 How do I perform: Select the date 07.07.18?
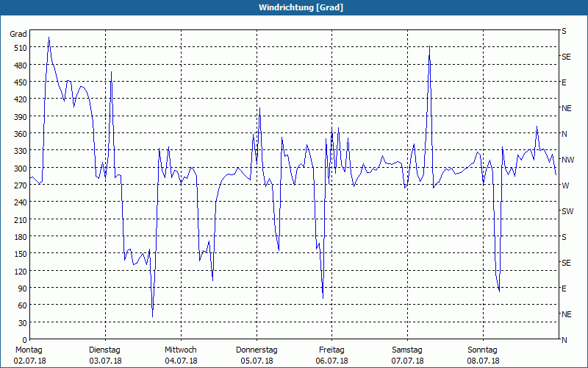click(408, 361)
